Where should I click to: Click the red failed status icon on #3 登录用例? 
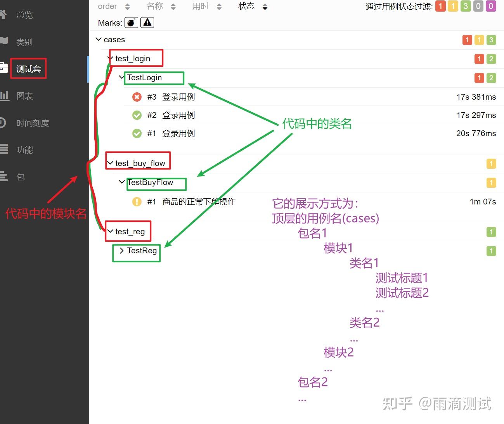[137, 97]
